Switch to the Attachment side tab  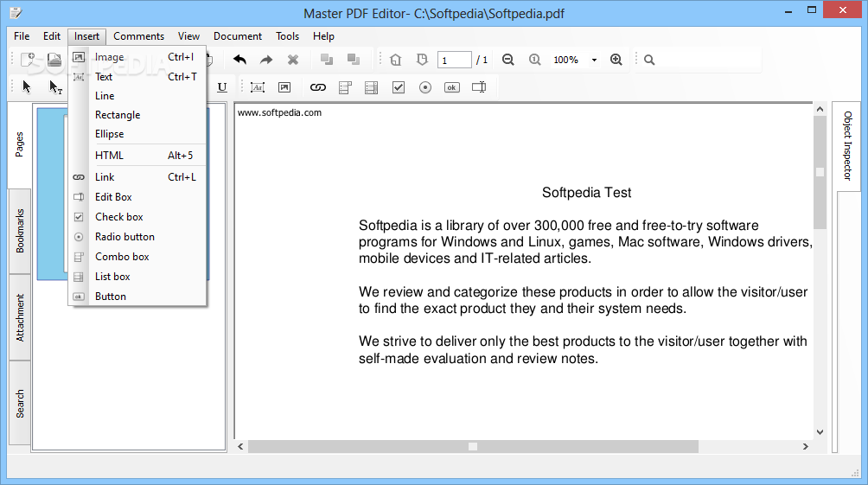20,317
